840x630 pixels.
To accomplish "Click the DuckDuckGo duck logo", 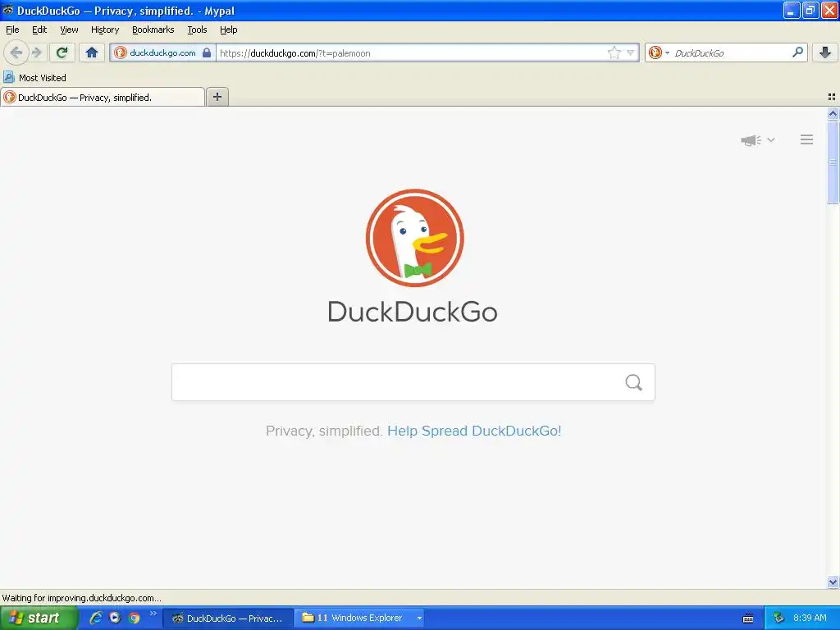I will click(414, 238).
